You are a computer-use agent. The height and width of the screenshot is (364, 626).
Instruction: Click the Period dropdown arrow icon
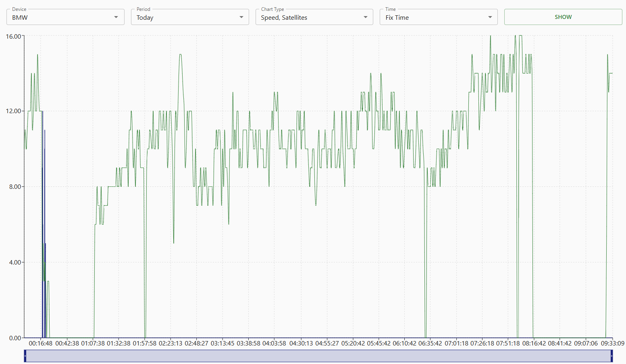[x=241, y=17]
